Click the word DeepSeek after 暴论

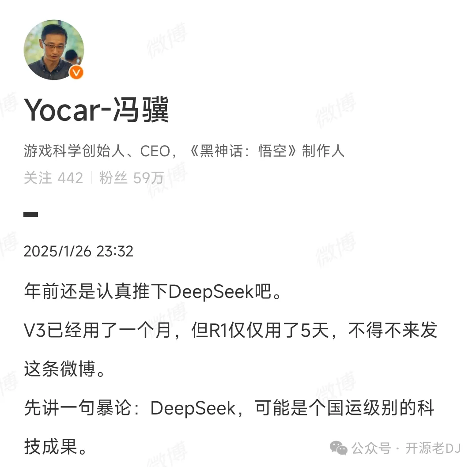pyautogui.click(x=193, y=408)
